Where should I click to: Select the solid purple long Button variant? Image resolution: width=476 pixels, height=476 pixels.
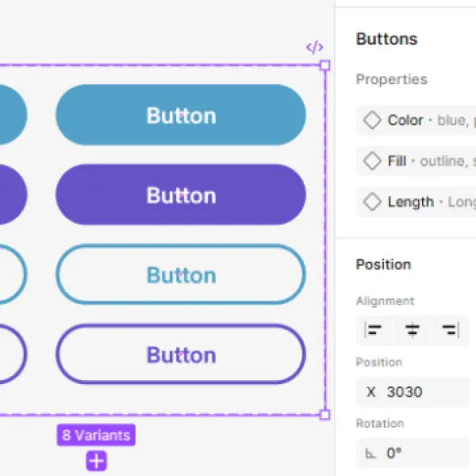(181, 194)
